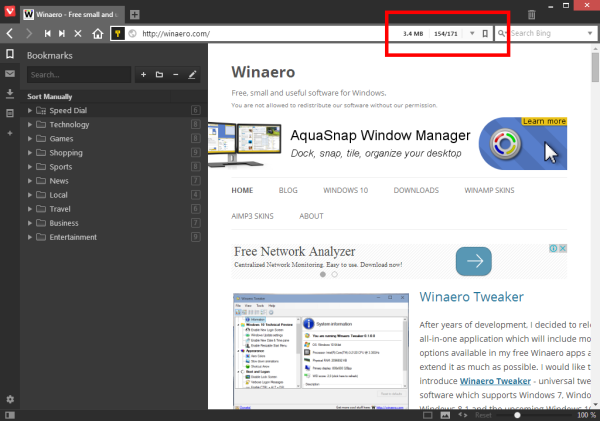The height and width of the screenshot is (421, 600).
Task: Go back to previous page
Action: [x=10, y=34]
